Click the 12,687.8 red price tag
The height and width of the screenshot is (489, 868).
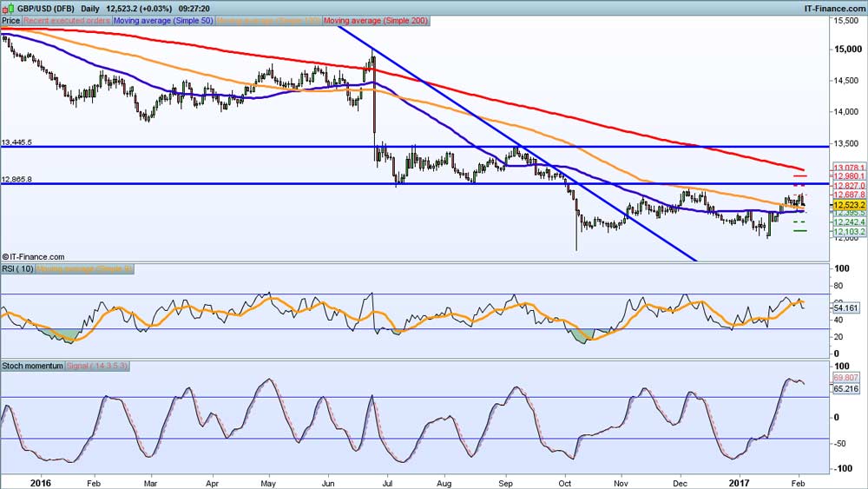(x=849, y=195)
